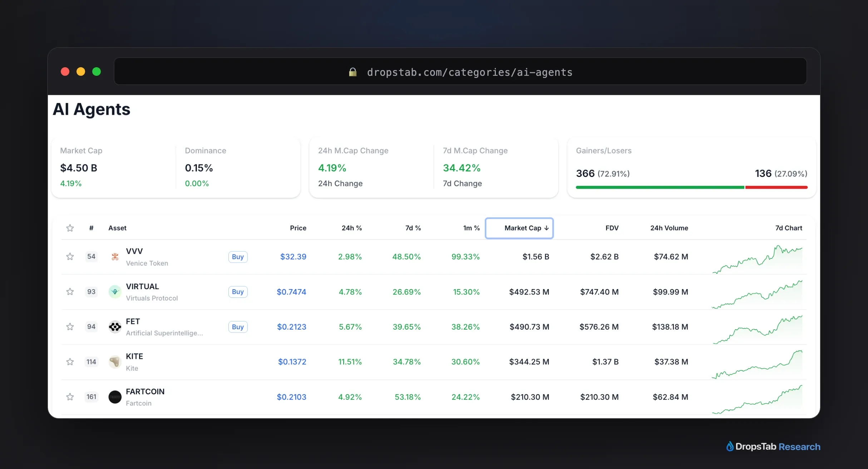
Task: Sort table by 24h Volume header
Action: (x=669, y=228)
